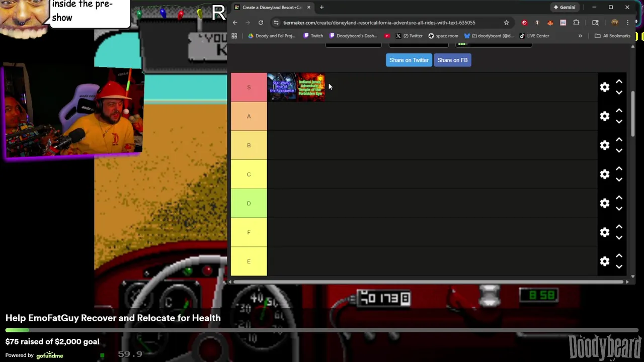This screenshot has height=362, width=644.
Task: Open the Twitch bookmark
Action: pos(313,36)
